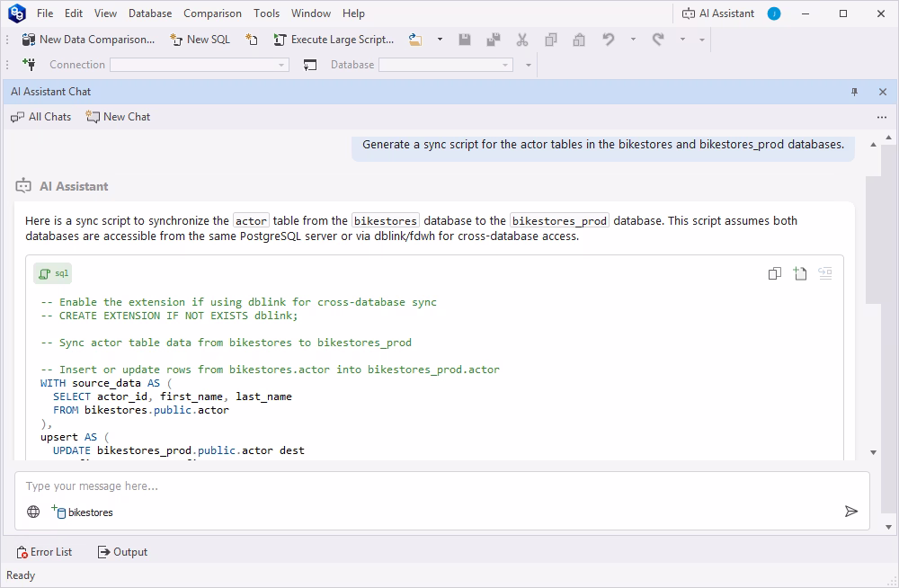Click the Save icon
899x588 pixels.
(x=465, y=40)
